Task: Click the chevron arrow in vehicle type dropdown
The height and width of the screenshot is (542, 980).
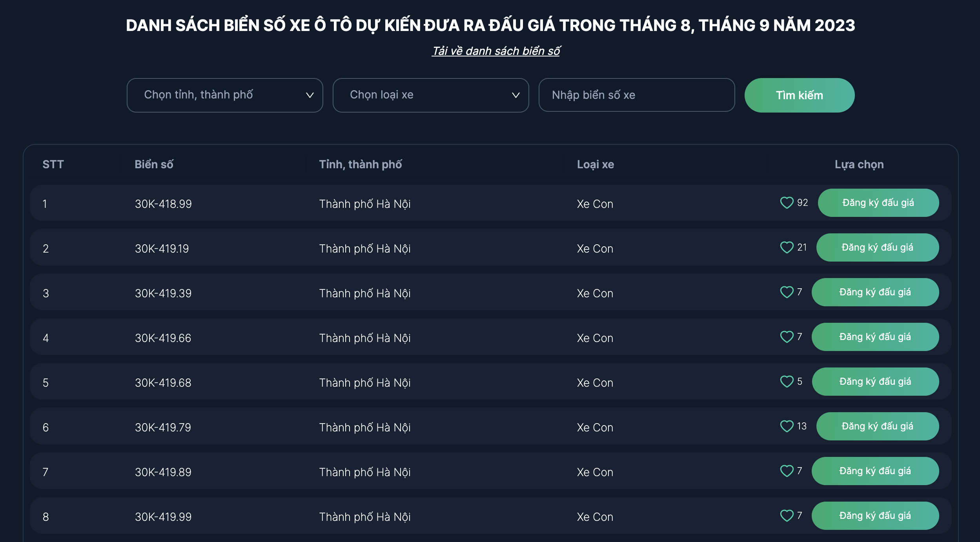Action: point(516,95)
